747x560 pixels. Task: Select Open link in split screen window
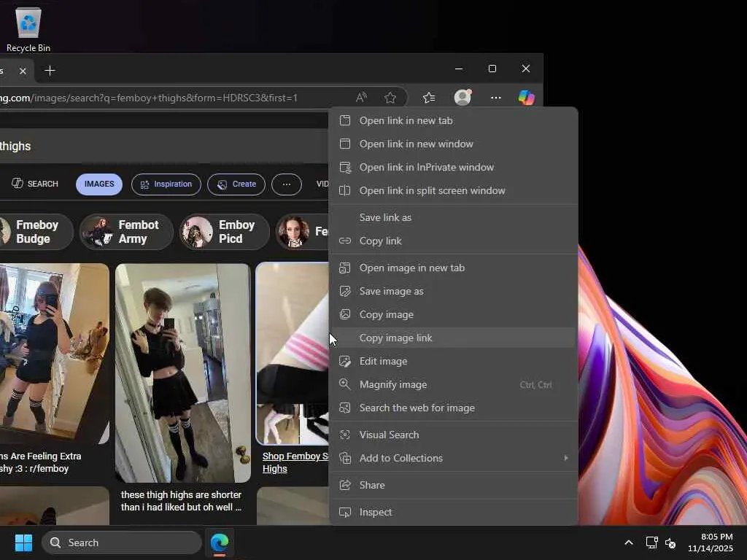tap(453, 190)
